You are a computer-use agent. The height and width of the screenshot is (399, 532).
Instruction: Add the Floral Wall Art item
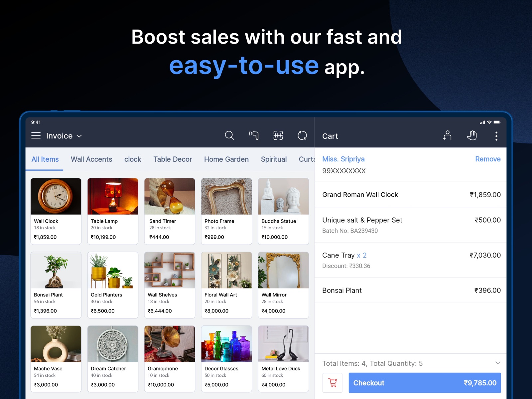click(x=226, y=285)
